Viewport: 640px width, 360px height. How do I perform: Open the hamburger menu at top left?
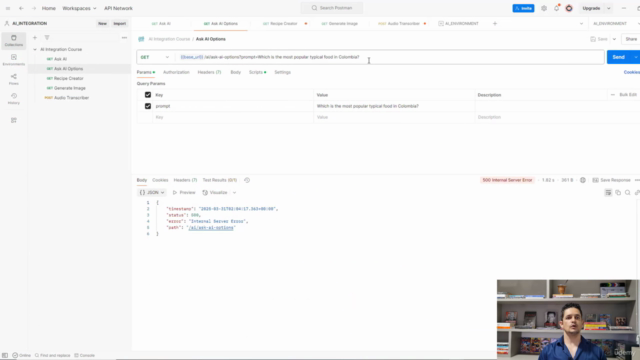click(8, 8)
